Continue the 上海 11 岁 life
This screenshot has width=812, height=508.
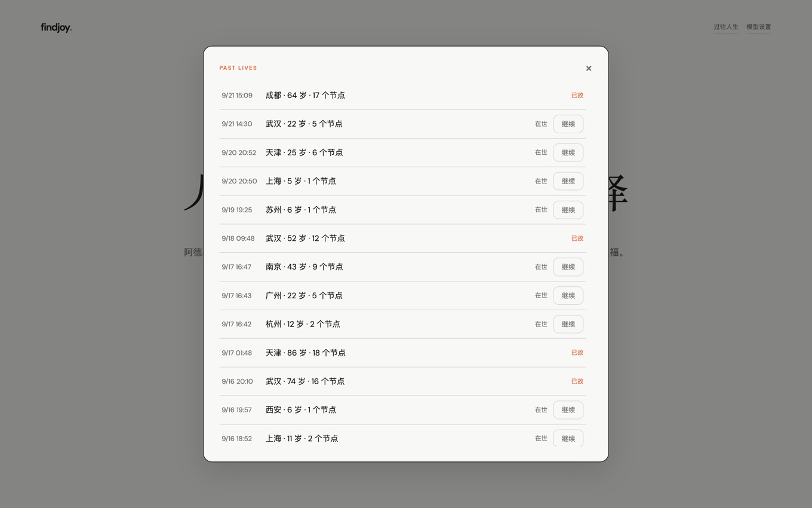[568, 438]
